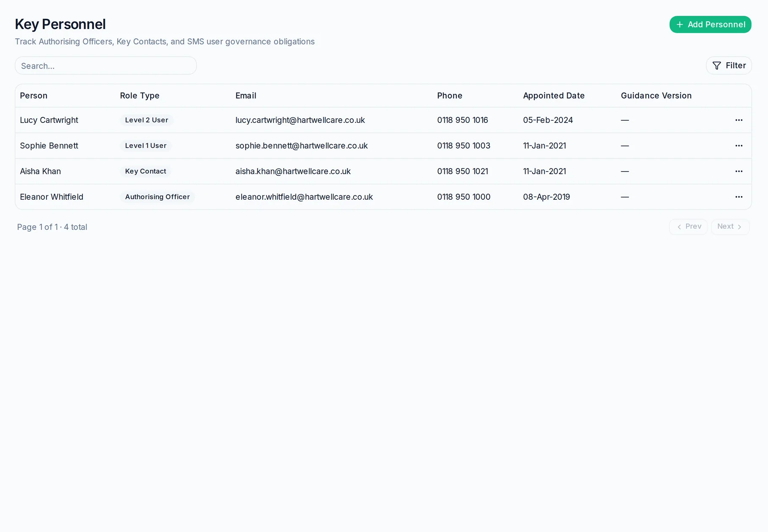Open row actions menu for Eleanor Whitfield
Viewport: 768px width, 532px height.
[739, 197]
